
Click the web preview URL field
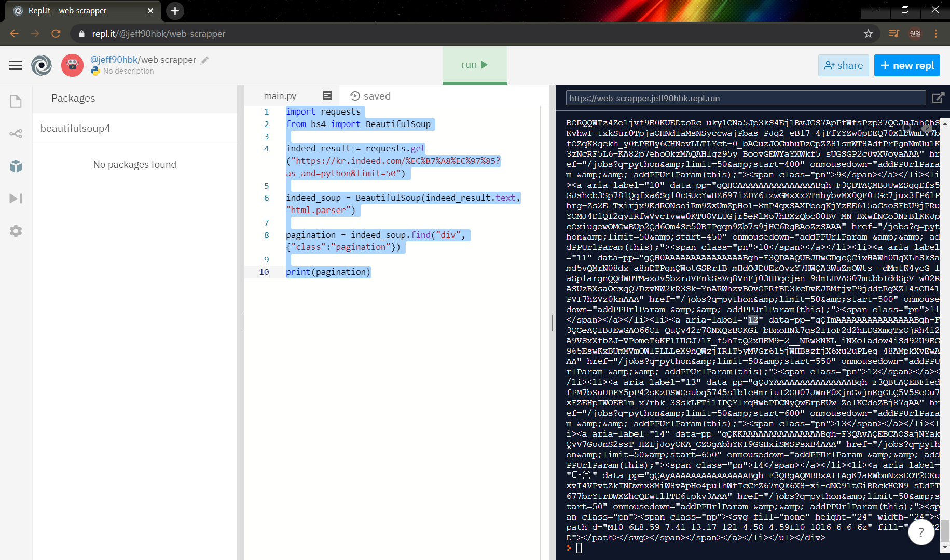click(x=746, y=98)
